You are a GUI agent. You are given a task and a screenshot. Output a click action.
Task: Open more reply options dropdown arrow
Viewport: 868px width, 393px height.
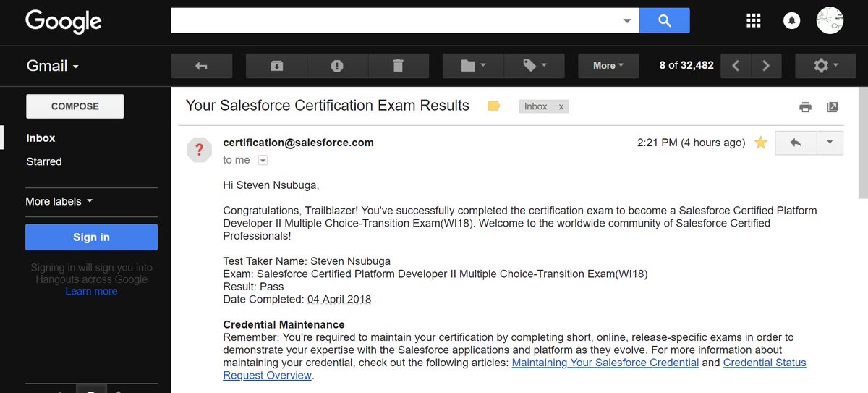pyautogui.click(x=830, y=143)
